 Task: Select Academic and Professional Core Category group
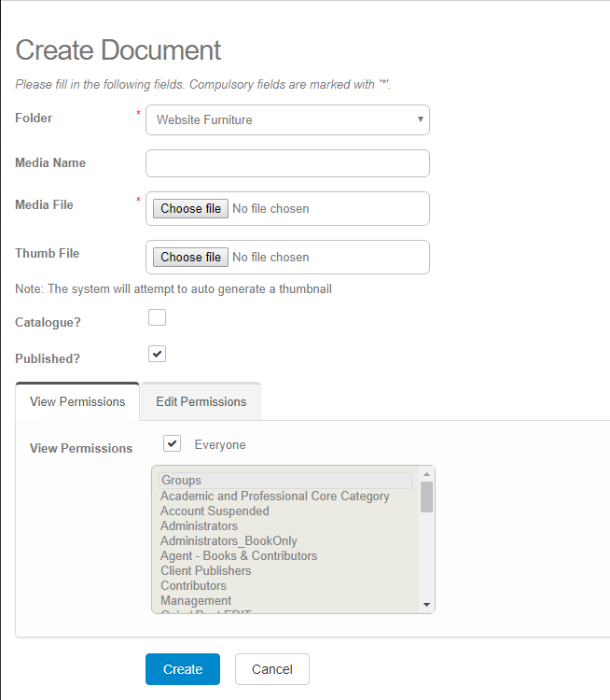pos(274,496)
